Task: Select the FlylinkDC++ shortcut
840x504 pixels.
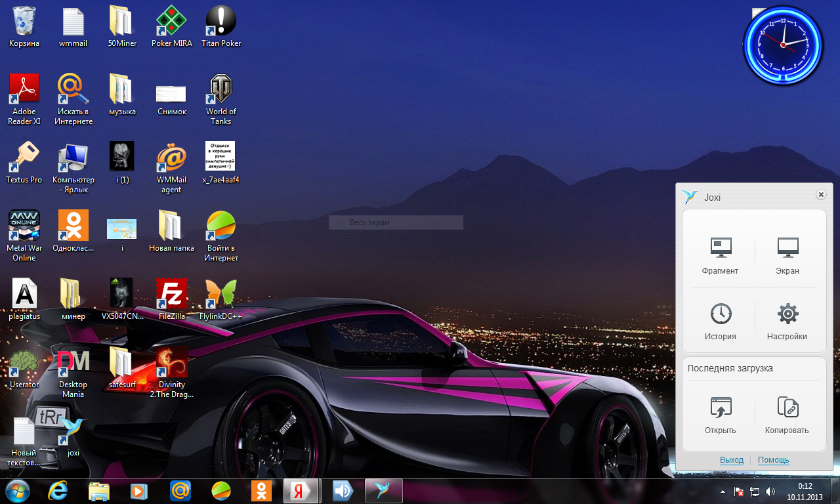Action: [221, 300]
